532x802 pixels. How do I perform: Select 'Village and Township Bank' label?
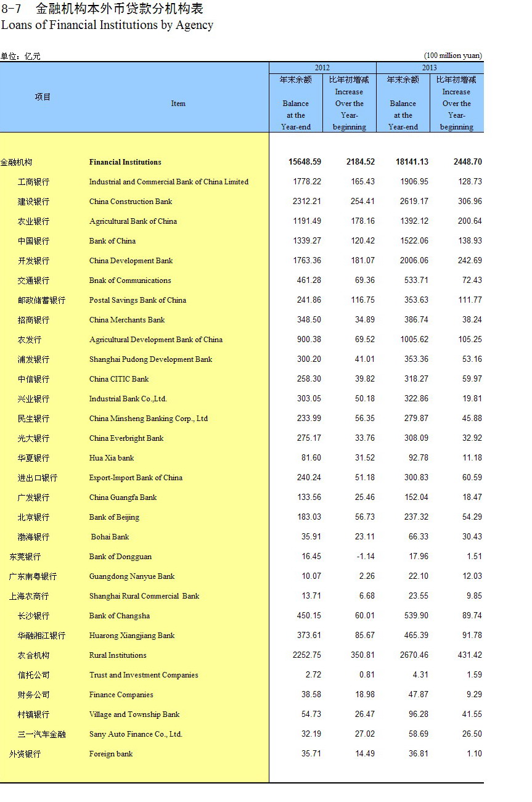pyautogui.click(x=134, y=714)
